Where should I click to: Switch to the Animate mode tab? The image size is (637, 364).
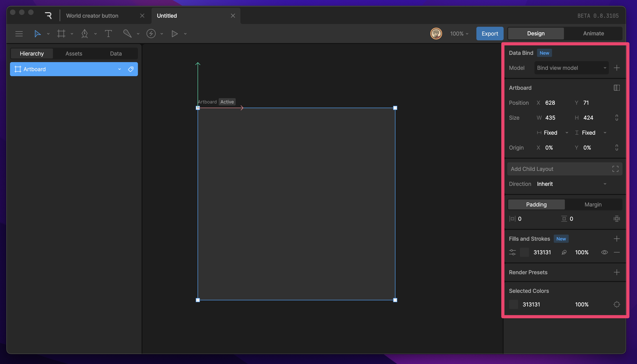pyautogui.click(x=593, y=34)
